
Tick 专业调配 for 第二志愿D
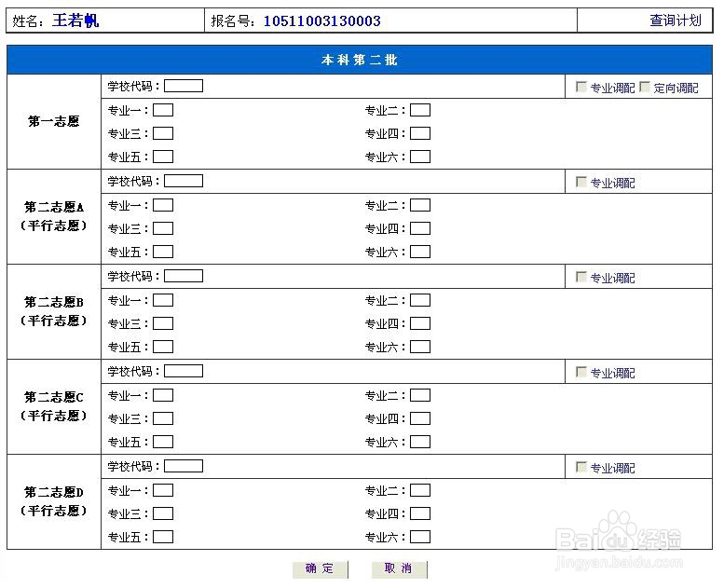coord(581,467)
